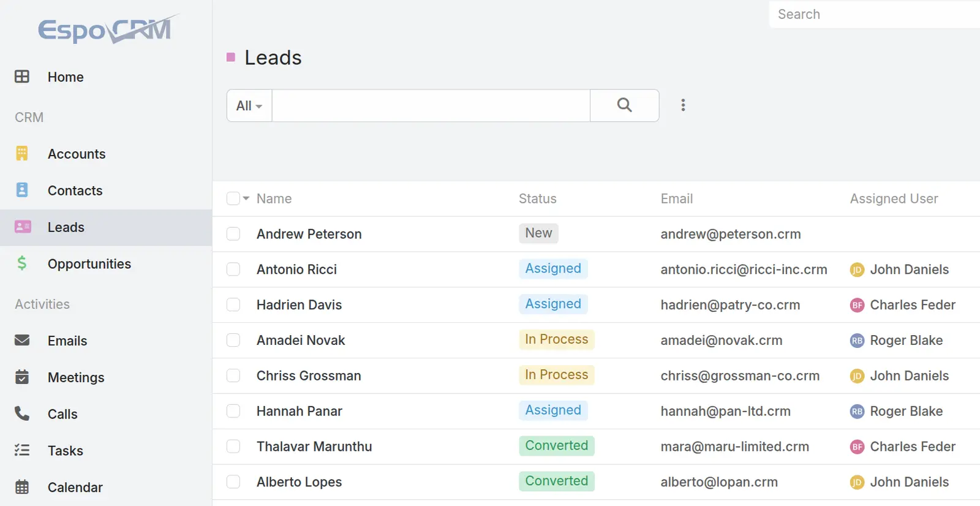Run search with magnifier button
This screenshot has height=506, width=980.
click(624, 105)
